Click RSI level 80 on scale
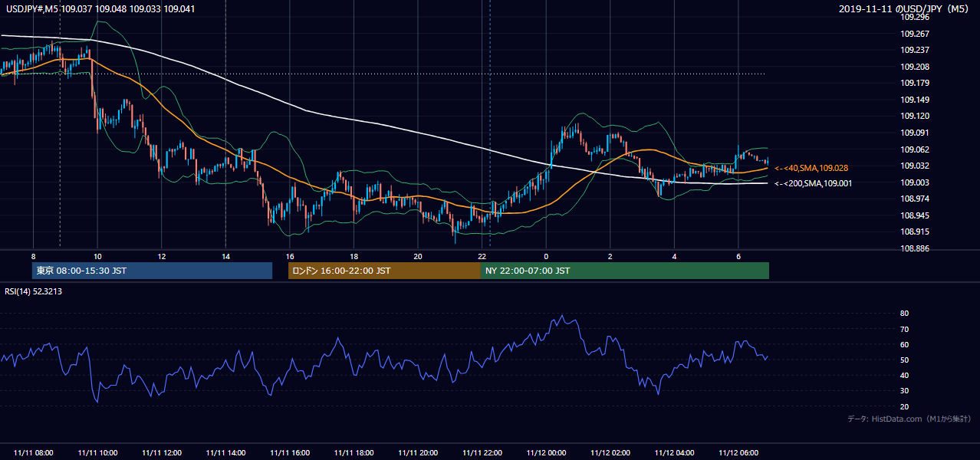This screenshot has height=460, width=980. tap(905, 314)
